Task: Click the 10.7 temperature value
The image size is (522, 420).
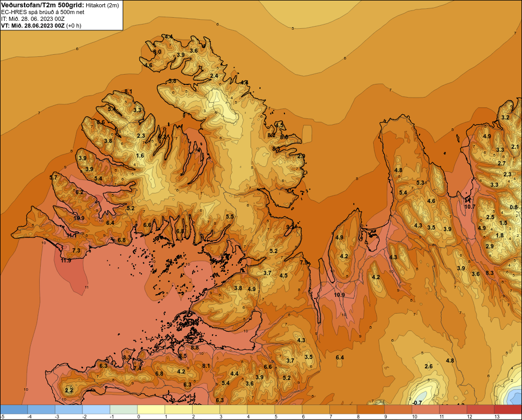Action: coord(470,207)
